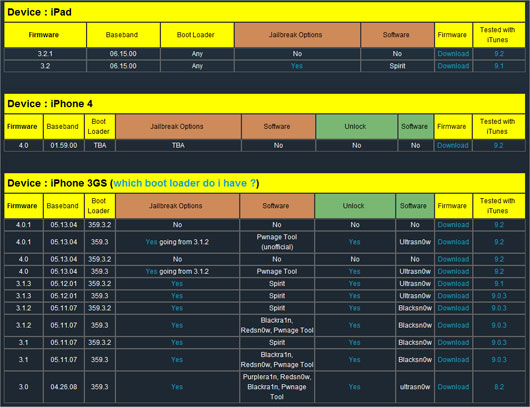Download 3GS firmware 3.1.2 for bootloader 359.3
The image size is (530, 407).
453,325
